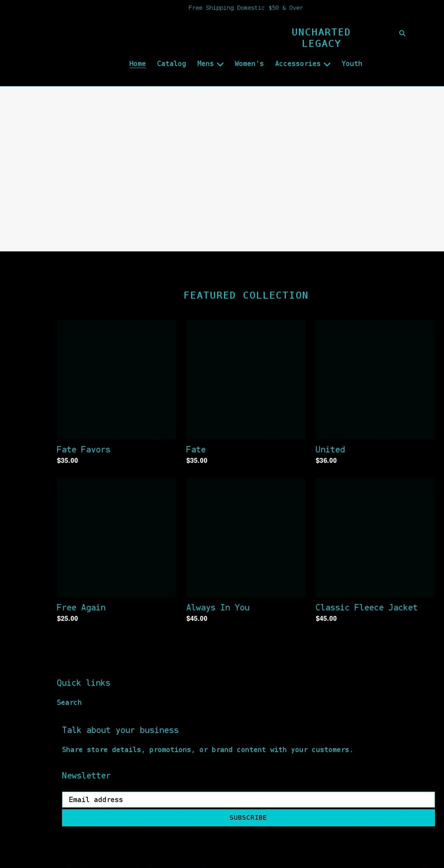
Task: Open the Fate Favors product image
Action: coord(116,380)
